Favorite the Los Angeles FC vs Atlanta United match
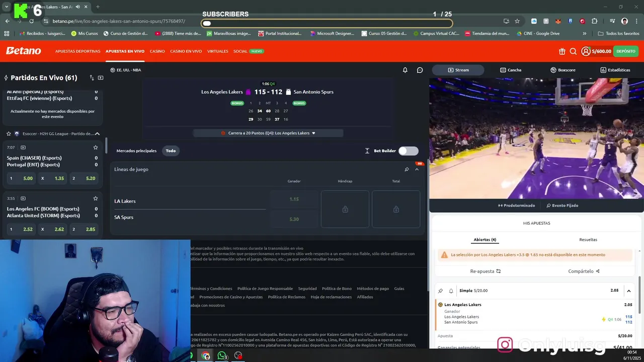644x362 pixels. pyautogui.click(x=96, y=199)
